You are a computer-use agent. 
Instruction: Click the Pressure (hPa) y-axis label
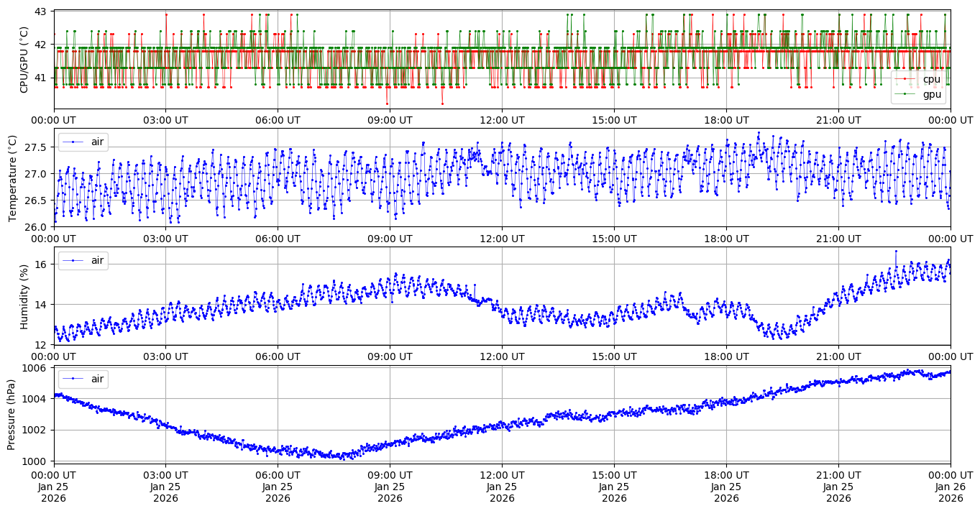click(x=12, y=415)
